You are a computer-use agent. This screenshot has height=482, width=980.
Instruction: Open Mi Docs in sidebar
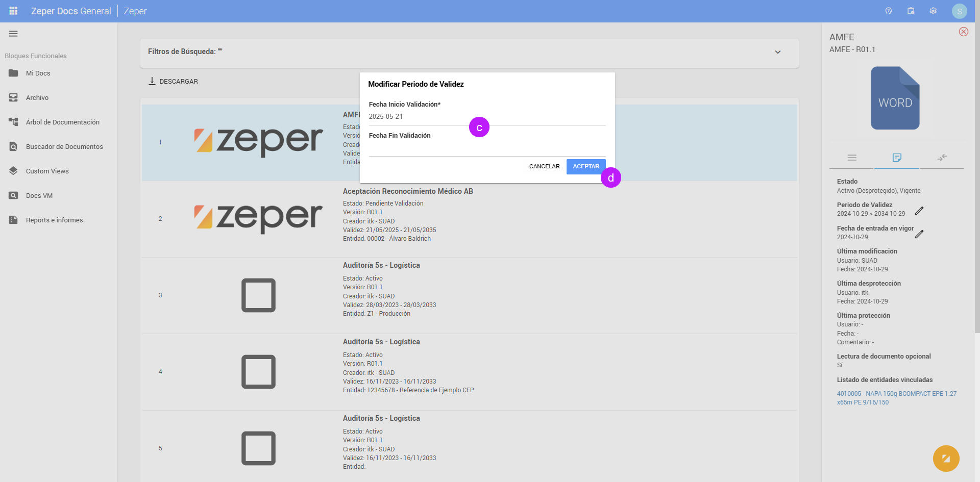click(x=59, y=73)
